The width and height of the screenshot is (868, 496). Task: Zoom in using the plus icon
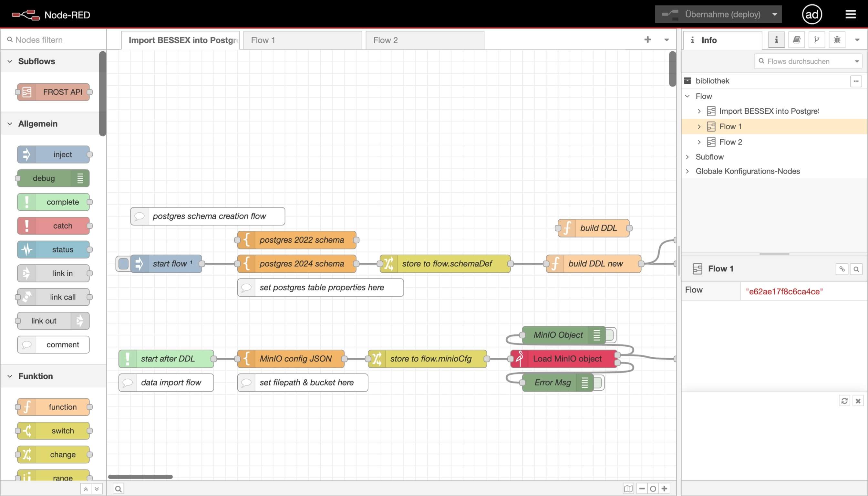665,488
